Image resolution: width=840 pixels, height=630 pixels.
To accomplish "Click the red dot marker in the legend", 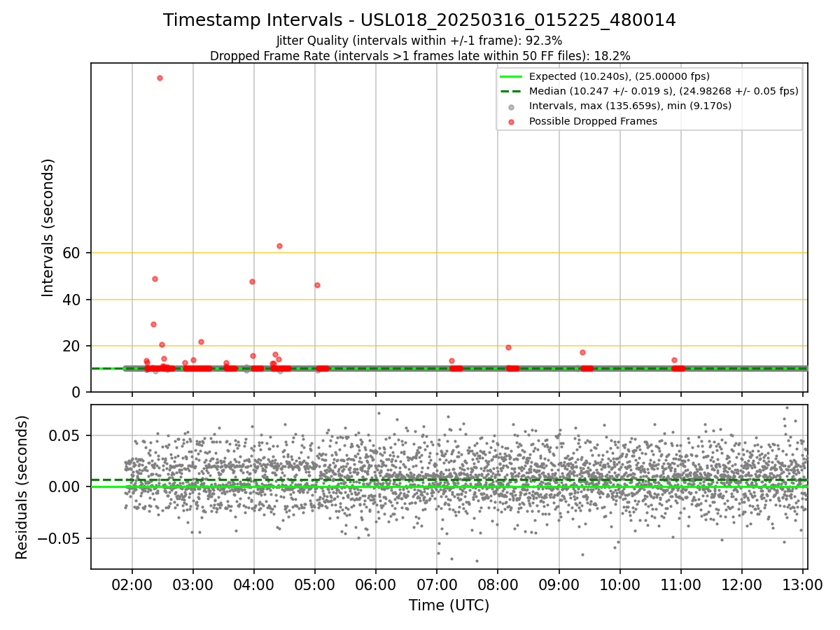I will point(511,122).
